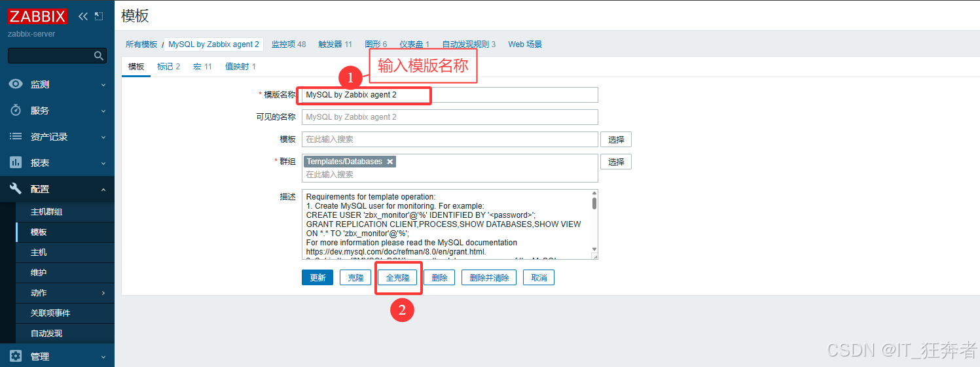
Task: Open 仪表盘 1 link
Action: click(414, 44)
